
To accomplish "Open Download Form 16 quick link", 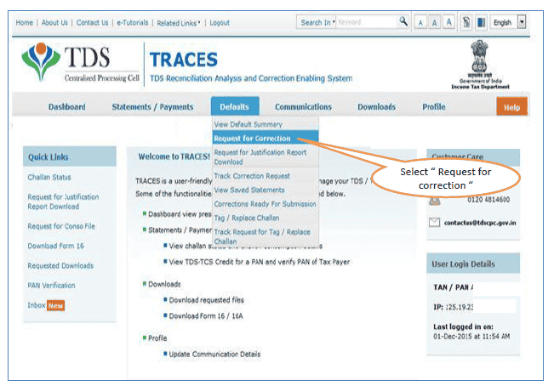I will (x=55, y=247).
